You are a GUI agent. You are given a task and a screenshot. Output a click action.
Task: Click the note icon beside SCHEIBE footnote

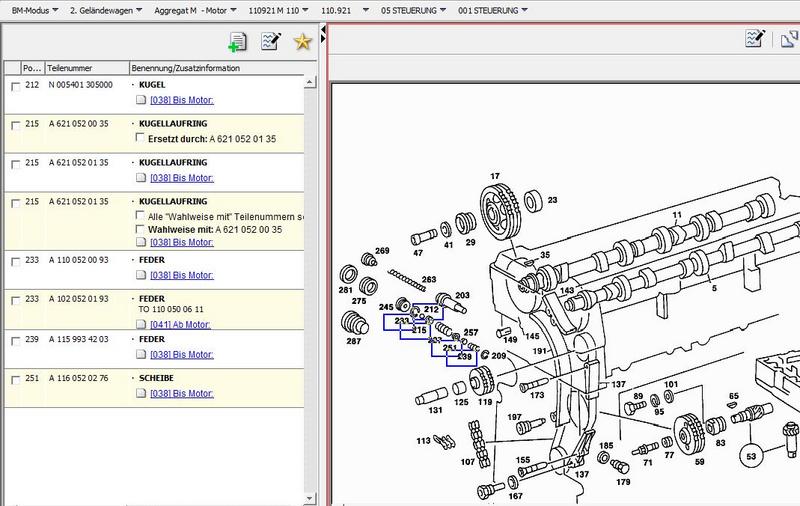pyautogui.click(x=141, y=394)
